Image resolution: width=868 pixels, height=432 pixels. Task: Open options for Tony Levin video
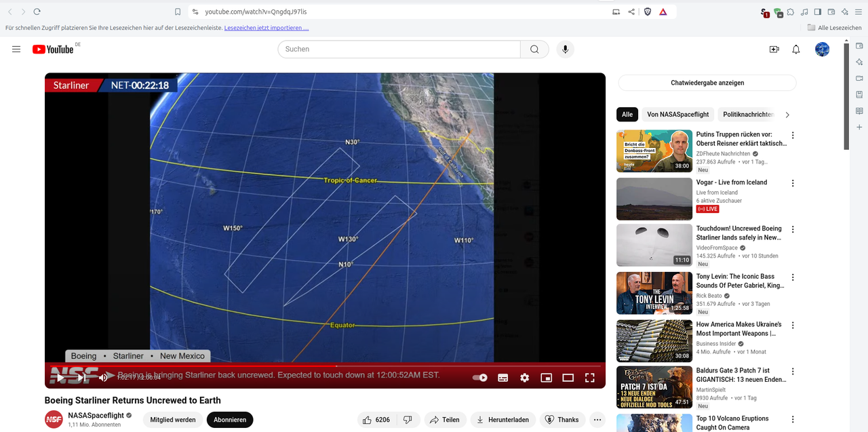[x=793, y=277]
